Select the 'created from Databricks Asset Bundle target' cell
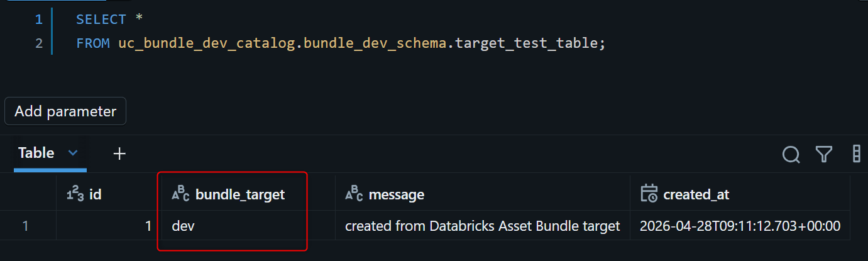Viewport: 868px width, 261px height. click(483, 226)
